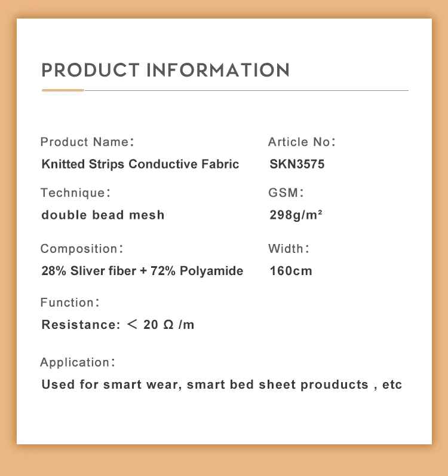Screen dimensions: 448x476
Task: Select the 298g/m² value
Action: pos(296,215)
